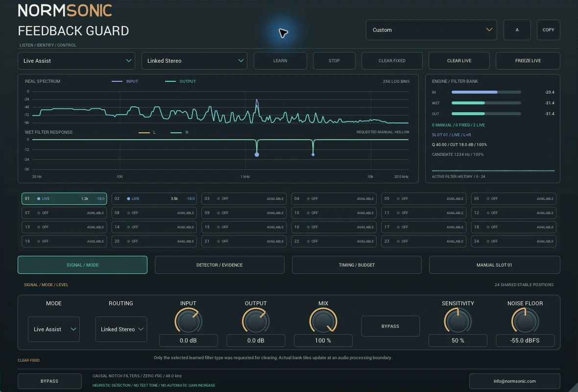Click the 3.5 kHz notch filter handle
Screen dimensions: 578x392
coord(313,154)
